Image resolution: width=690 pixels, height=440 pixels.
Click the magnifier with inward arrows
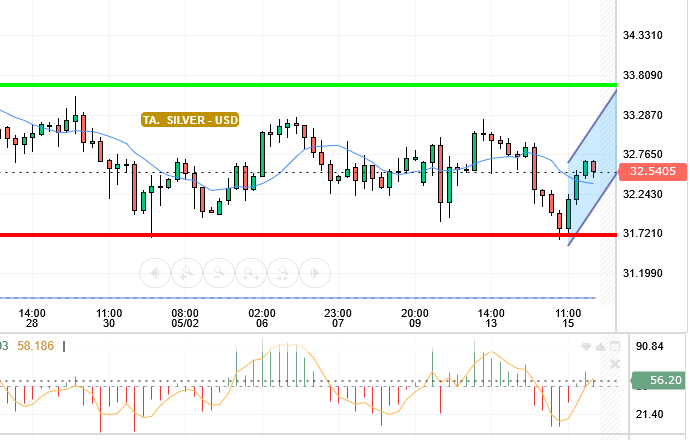pyautogui.click(x=283, y=273)
